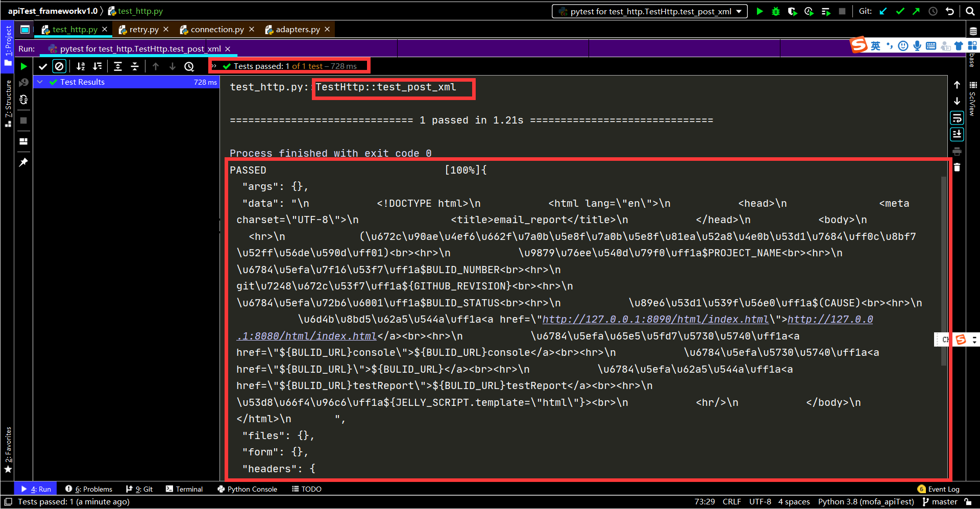This screenshot has width=980, height=509.
Task: Switch to the connection.py editor tab
Action: coord(217,30)
